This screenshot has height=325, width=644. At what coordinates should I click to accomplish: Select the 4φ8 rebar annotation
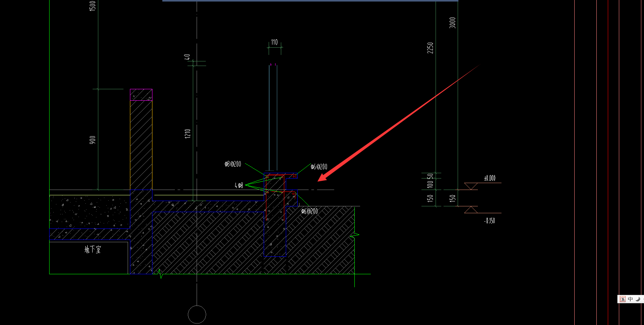click(239, 185)
